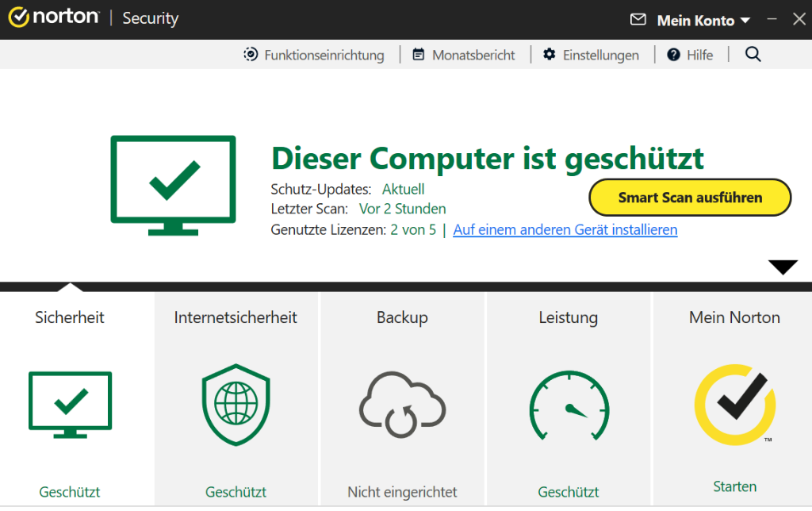Click the Backup cloud restore icon
The image size is (812, 511).
pos(402,405)
